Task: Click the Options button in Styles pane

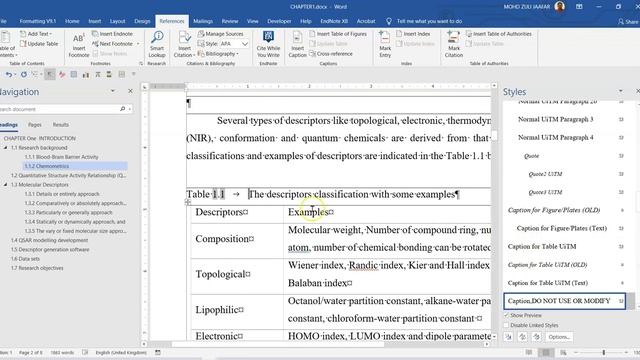Action: (559, 337)
